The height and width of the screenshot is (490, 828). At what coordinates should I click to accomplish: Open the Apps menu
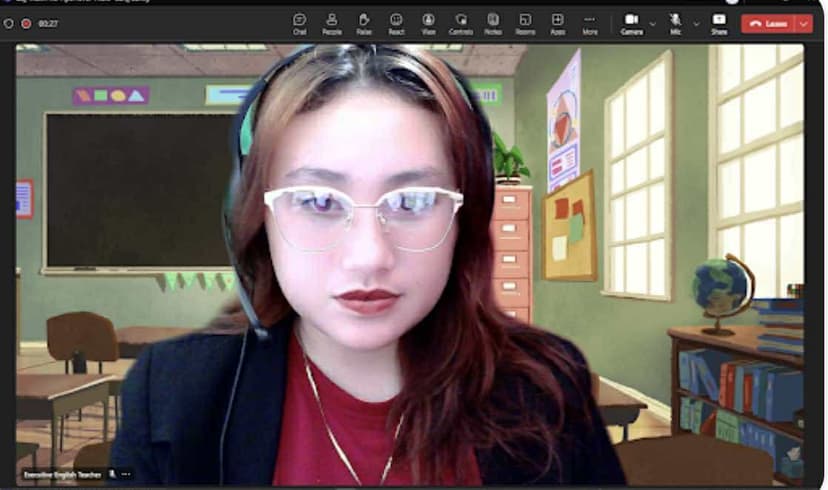557,23
